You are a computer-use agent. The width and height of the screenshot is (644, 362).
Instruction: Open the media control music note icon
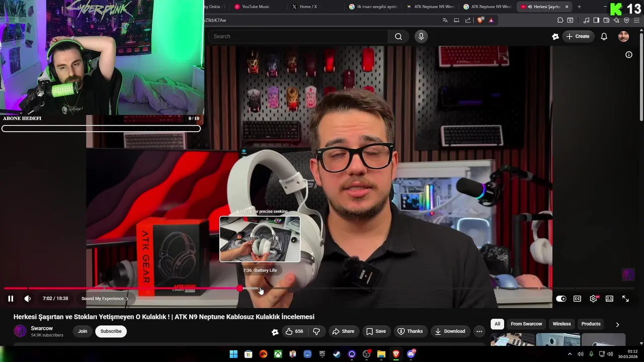[x=586, y=20]
